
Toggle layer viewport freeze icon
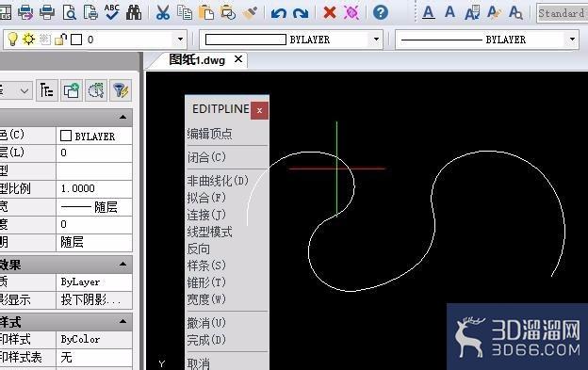point(44,39)
